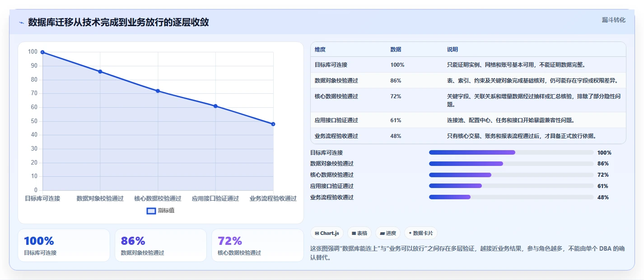Viewport: 644px width, 280px height.
Task: Click the 61% value in the table
Action: [396, 120]
